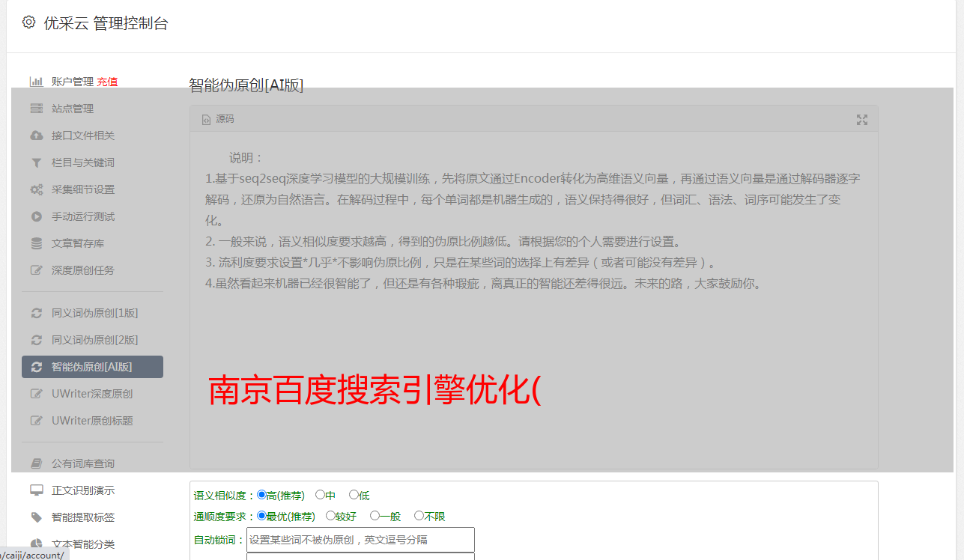
Task: Open UWriter深度原创 sidebar link
Action: coord(92,394)
